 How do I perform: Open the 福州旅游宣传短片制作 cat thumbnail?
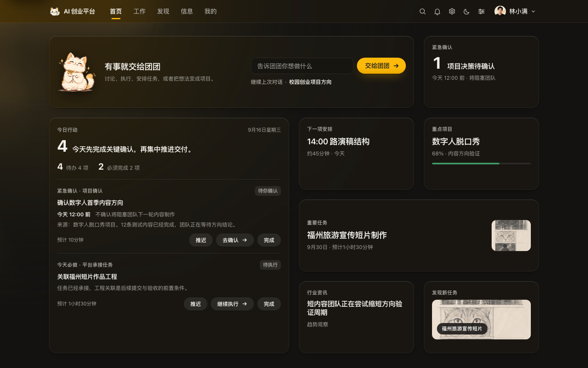[x=511, y=236]
